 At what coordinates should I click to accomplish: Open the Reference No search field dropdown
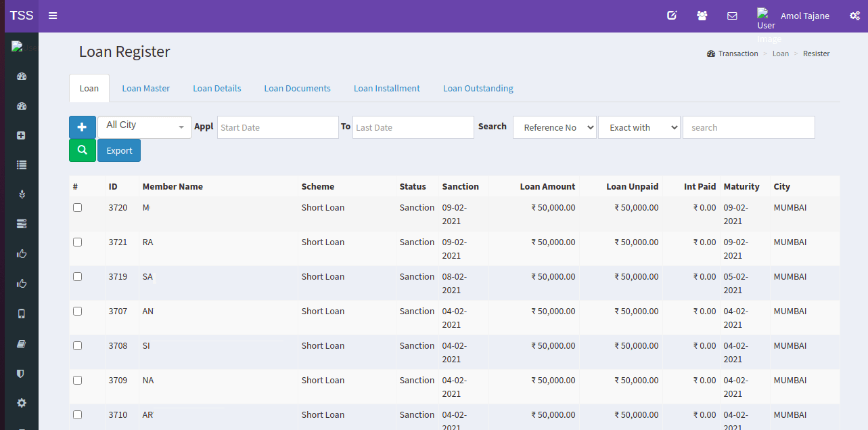pyautogui.click(x=554, y=127)
